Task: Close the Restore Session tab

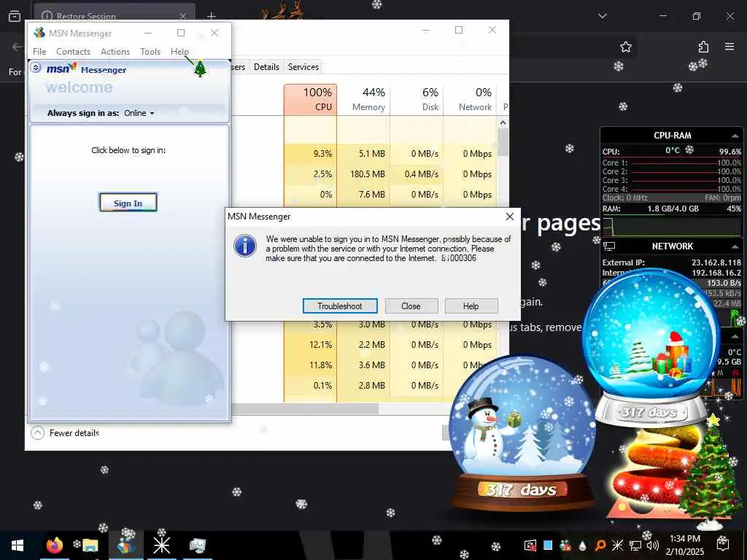Action: click(x=183, y=16)
